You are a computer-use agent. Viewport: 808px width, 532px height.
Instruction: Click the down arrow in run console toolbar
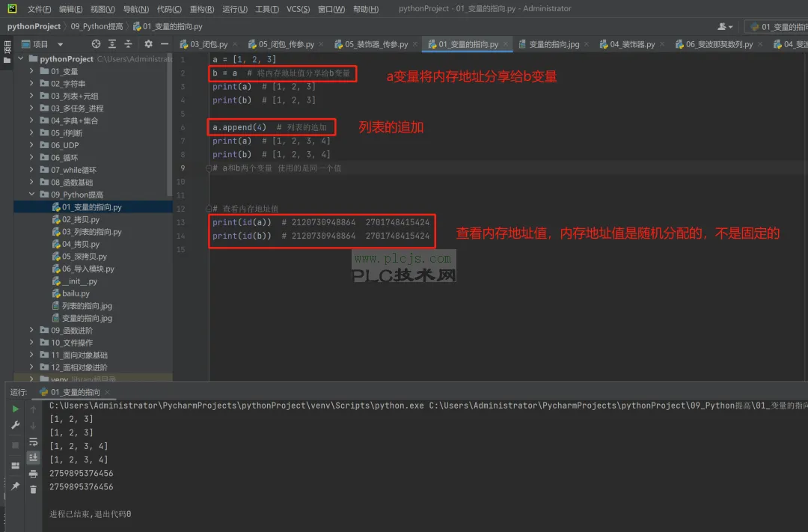coord(34,425)
